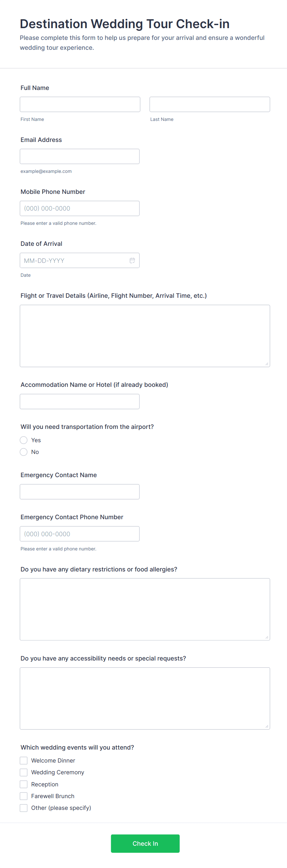The width and height of the screenshot is (287, 868).
Task: Focus the Last Name input field
Action: [x=210, y=105]
